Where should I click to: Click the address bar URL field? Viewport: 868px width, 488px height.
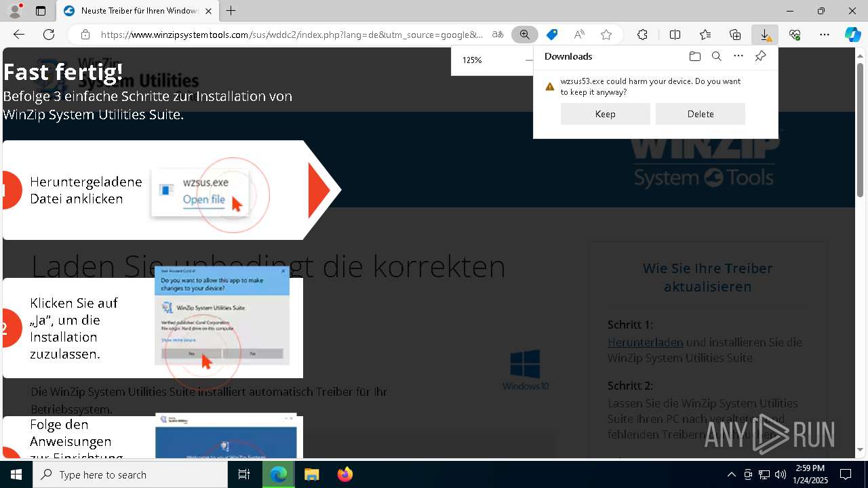coord(292,35)
